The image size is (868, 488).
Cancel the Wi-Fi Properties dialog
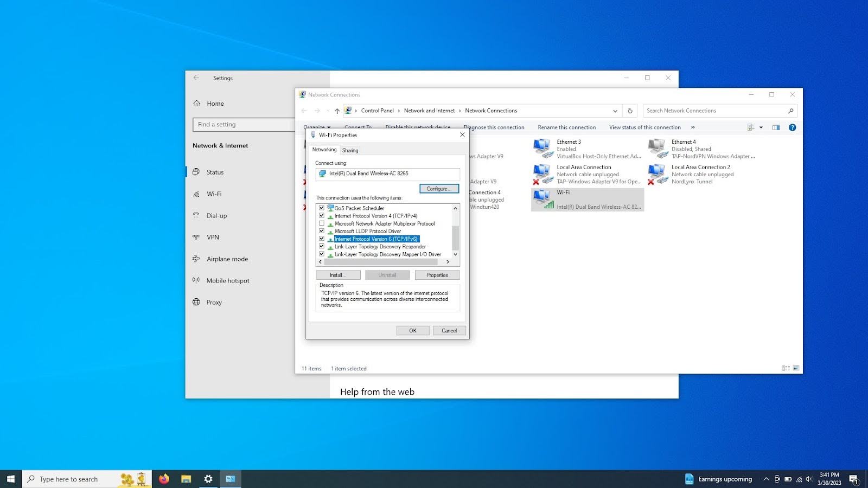(x=449, y=330)
